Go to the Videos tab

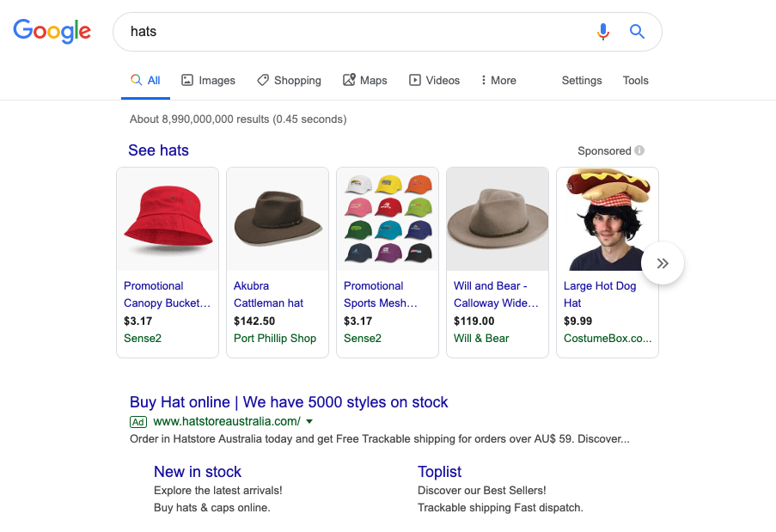pyautogui.click(x=434, y=80)
